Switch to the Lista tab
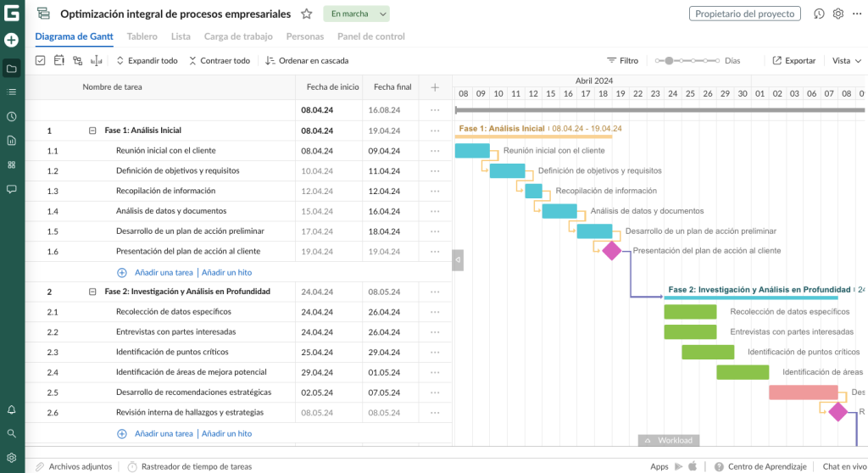The image size is (868, 473). tap(181, 36)
